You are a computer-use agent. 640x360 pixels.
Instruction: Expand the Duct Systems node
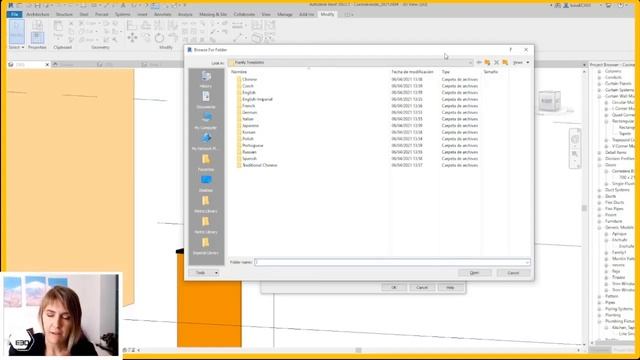click(x=599, y=190)
